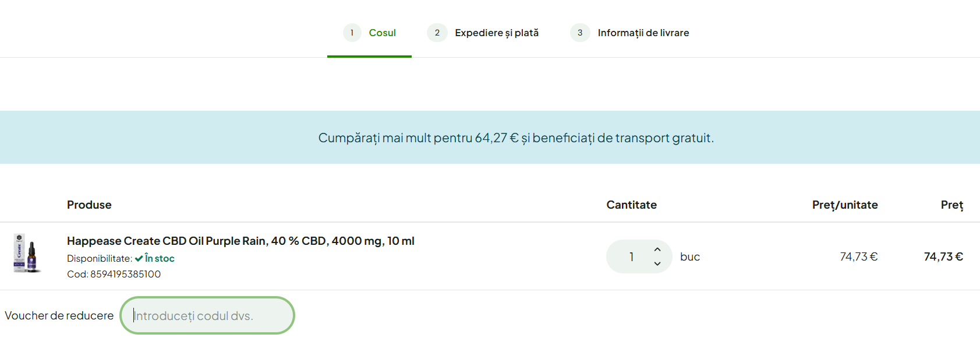Click the Produse column header
Screen dimensions: 980x341
[89, 205]
